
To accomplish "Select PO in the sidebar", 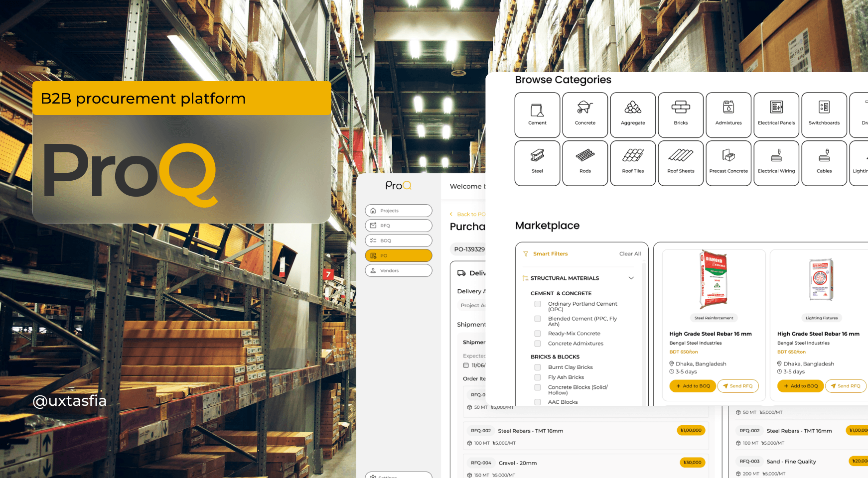I will pos(399,255).
